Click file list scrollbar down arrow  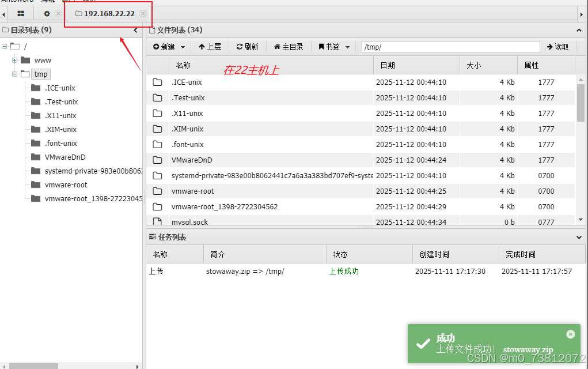click(581, 220)
